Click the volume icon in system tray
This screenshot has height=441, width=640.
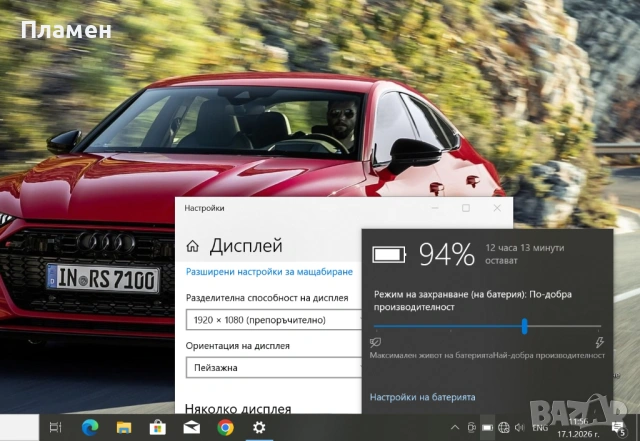(x=520, y=428)
